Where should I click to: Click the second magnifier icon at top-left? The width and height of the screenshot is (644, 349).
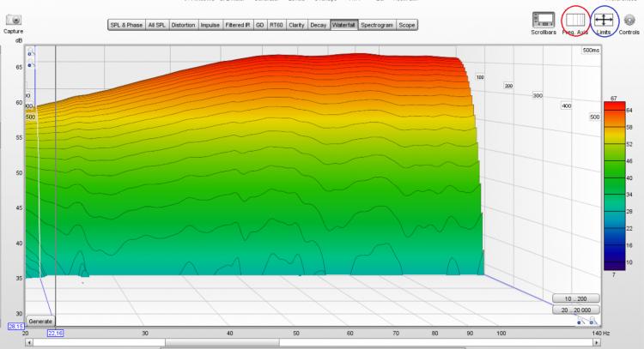tap(31, 64)
